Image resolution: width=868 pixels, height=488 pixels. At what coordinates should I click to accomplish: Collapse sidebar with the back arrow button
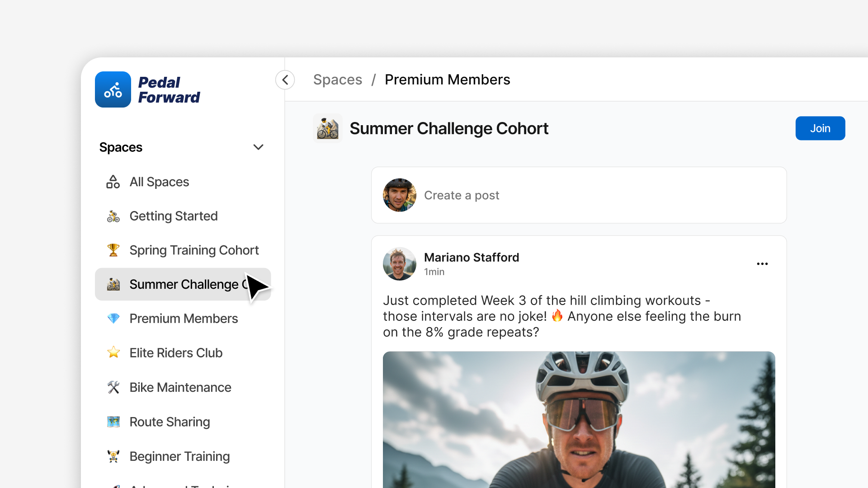pyautogui.click(x=285, y=80)
